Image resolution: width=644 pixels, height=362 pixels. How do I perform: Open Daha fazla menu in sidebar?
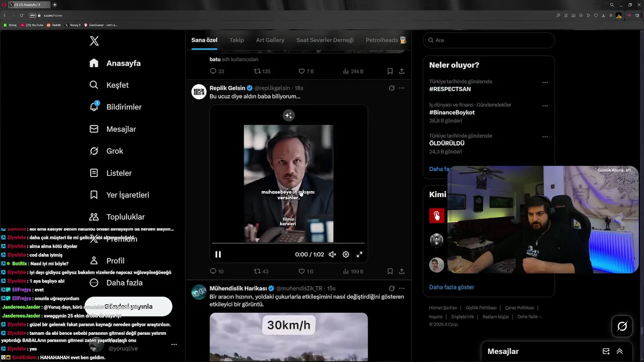coord(116,283)
